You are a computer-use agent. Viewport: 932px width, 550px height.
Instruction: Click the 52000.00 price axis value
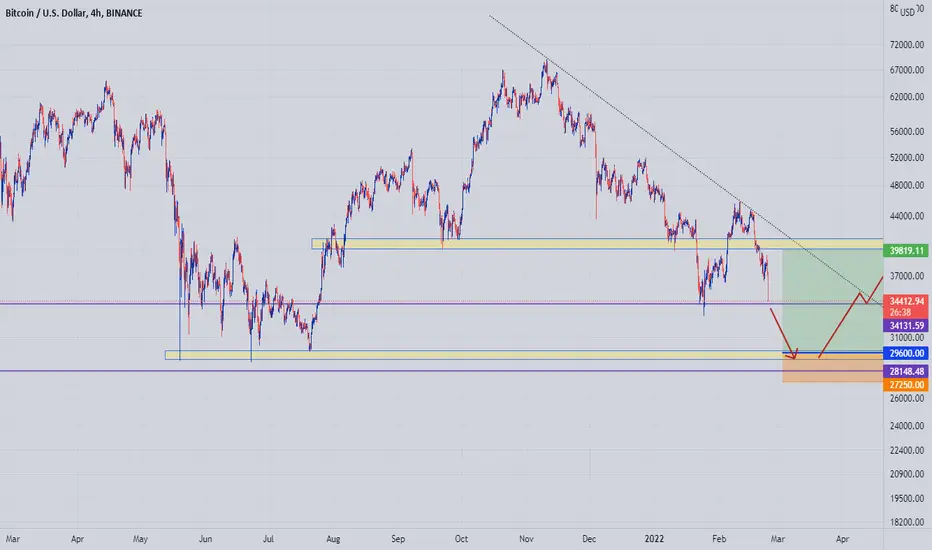[x=907, y=158]
